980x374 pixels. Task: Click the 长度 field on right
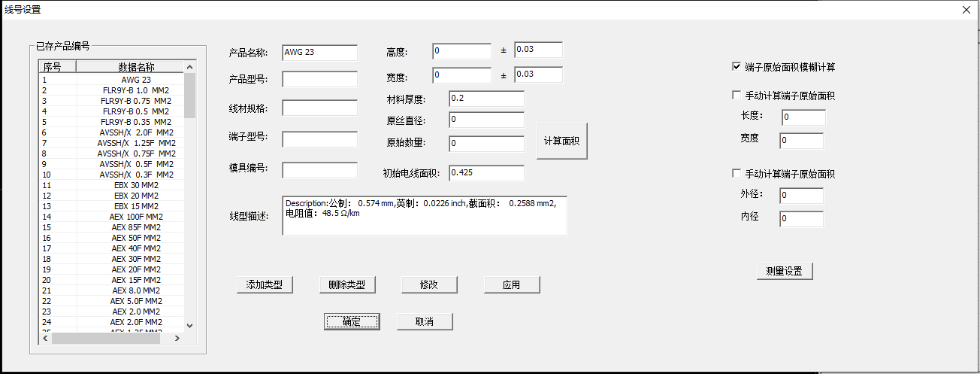click(803, 117)
